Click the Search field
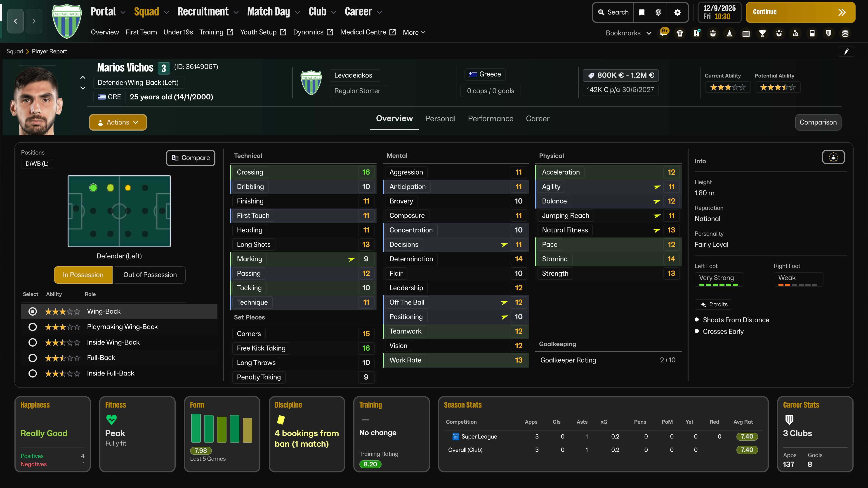Screen dimensions: 868x488 point(613,12)
